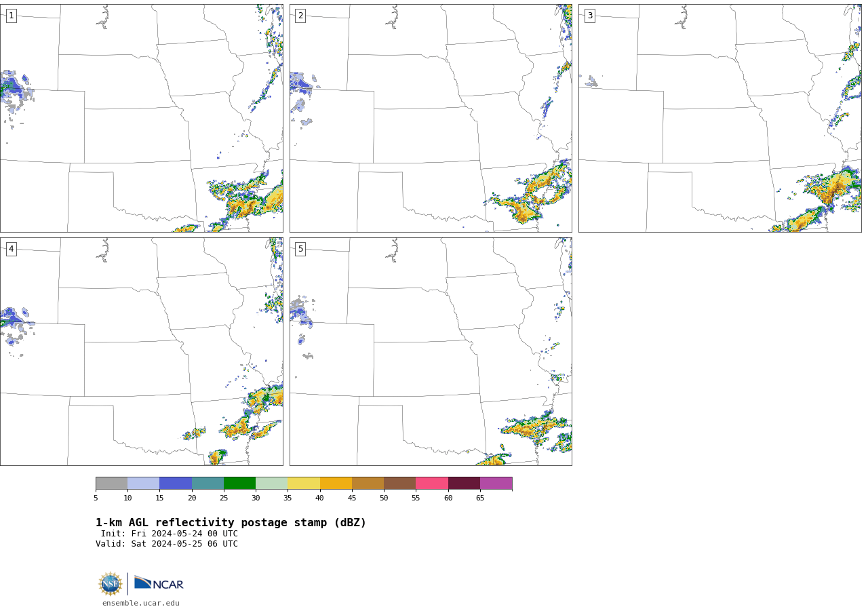
Task: Click the colorbar tick label 25
Action: click(224, 498)
